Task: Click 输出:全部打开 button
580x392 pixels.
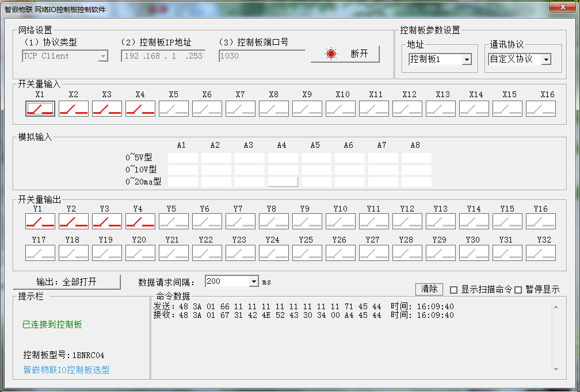Action: pos(67,282)
